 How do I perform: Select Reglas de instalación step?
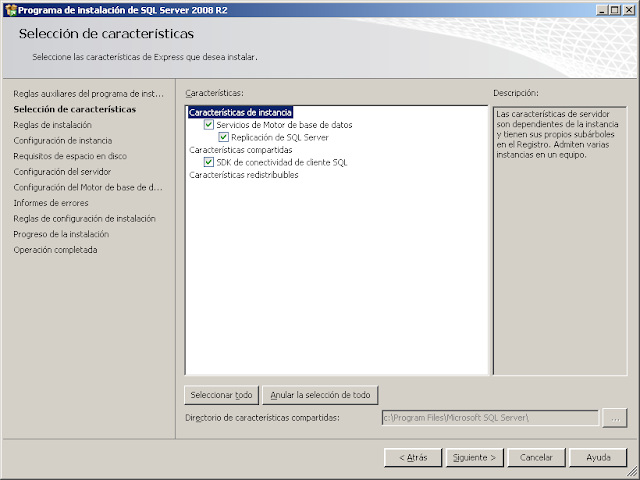tap(52, 125)
